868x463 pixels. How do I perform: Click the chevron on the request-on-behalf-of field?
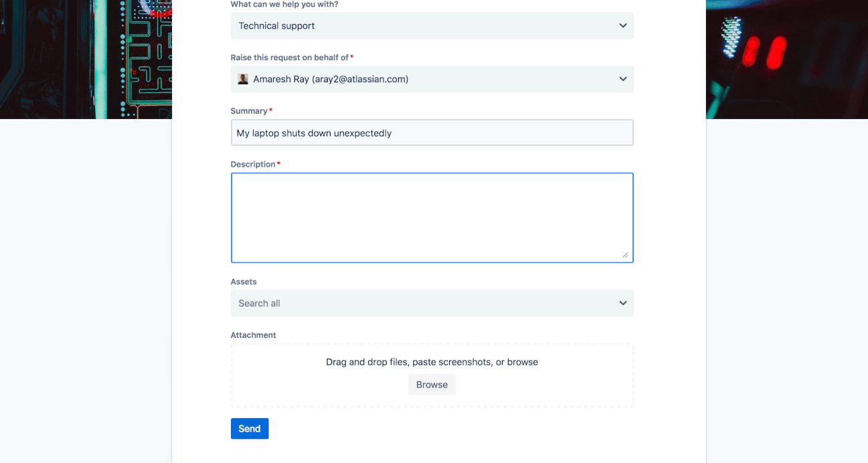[622, 79]
